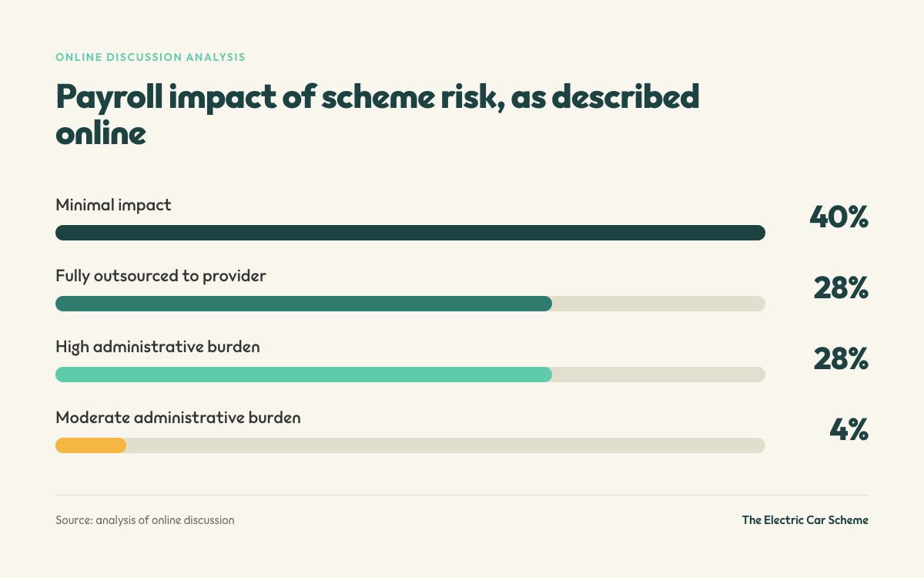The image size is (924, 578).
Task: Click the source note about online discussion
Action: [145, 520]
